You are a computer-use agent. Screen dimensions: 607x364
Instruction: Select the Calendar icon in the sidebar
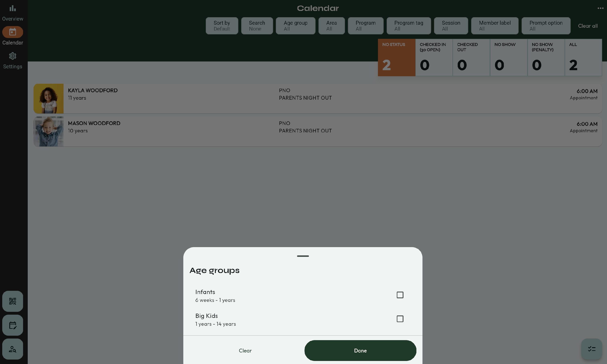point(13,32)
